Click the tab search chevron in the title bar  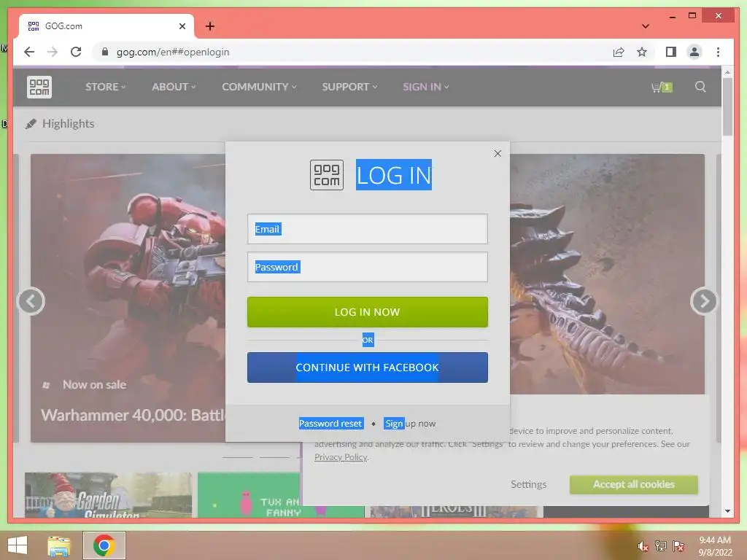(645, 26)
